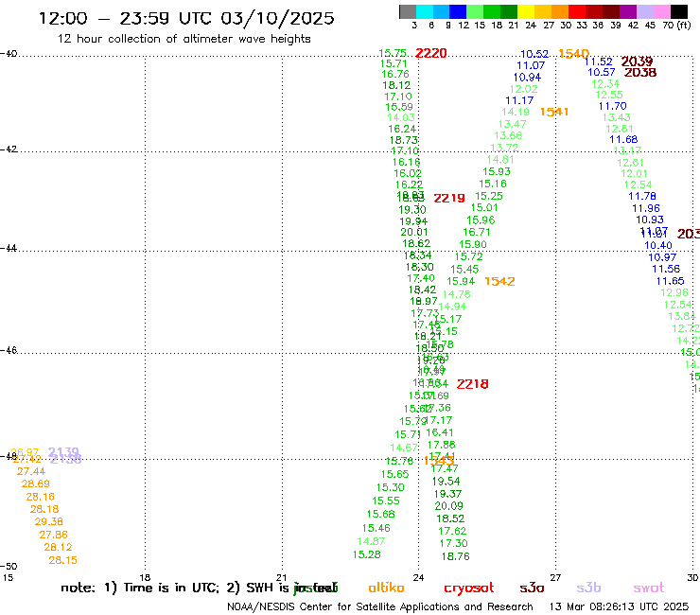
Task: Click the 29.38 wave height value
Action: tap(48, 521)
